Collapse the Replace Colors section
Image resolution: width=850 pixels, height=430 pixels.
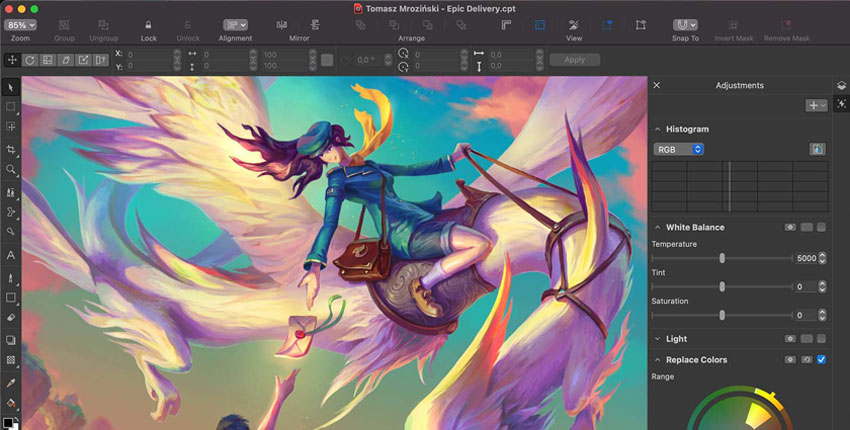[658, 360]
